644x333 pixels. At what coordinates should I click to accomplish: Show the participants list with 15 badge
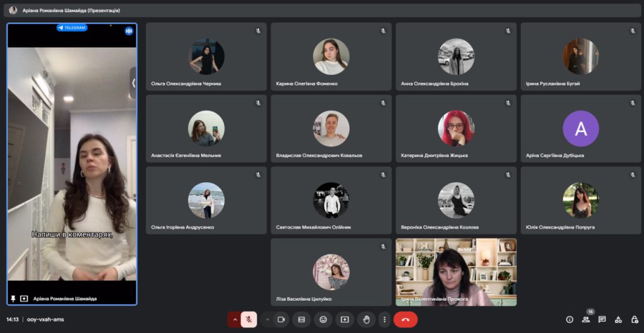pyautogui.click(x=586, y=319)
